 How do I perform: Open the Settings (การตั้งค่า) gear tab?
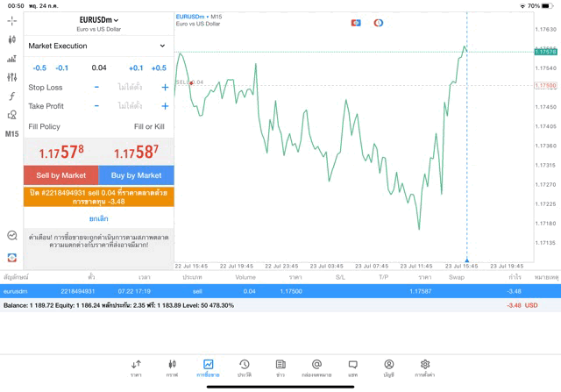424,367
